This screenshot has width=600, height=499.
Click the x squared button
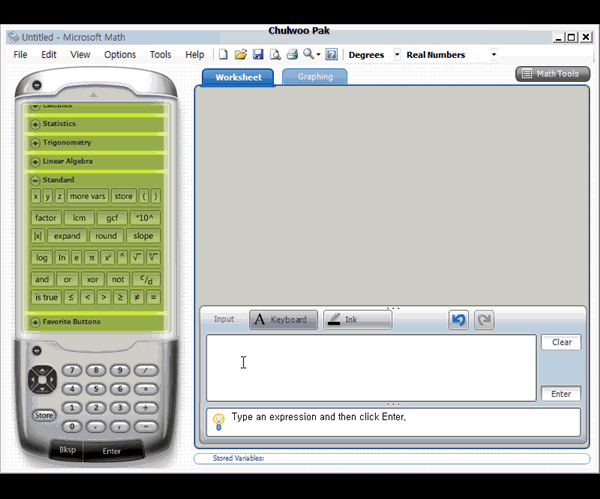[x=108, y=258]
